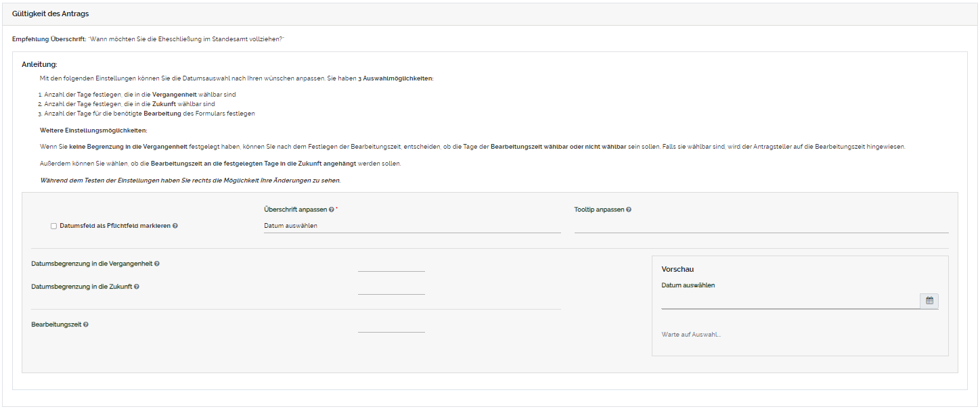Open help icon next to "Tooltip anpassen"

[627, 210]
